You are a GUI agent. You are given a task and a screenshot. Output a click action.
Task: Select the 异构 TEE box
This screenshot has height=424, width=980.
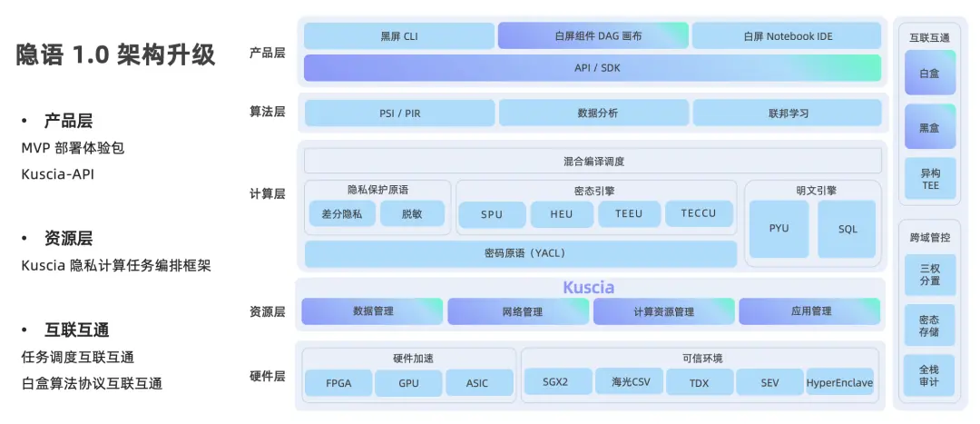point(930,179)
